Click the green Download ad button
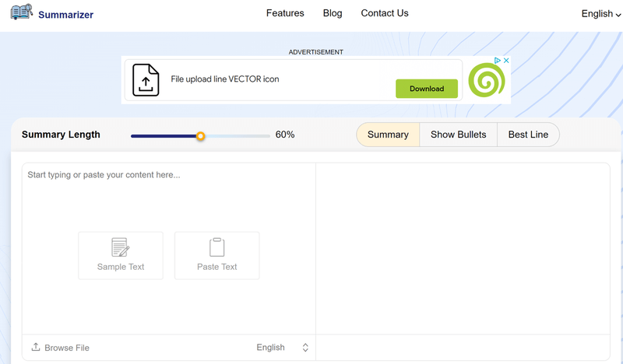 426,89
